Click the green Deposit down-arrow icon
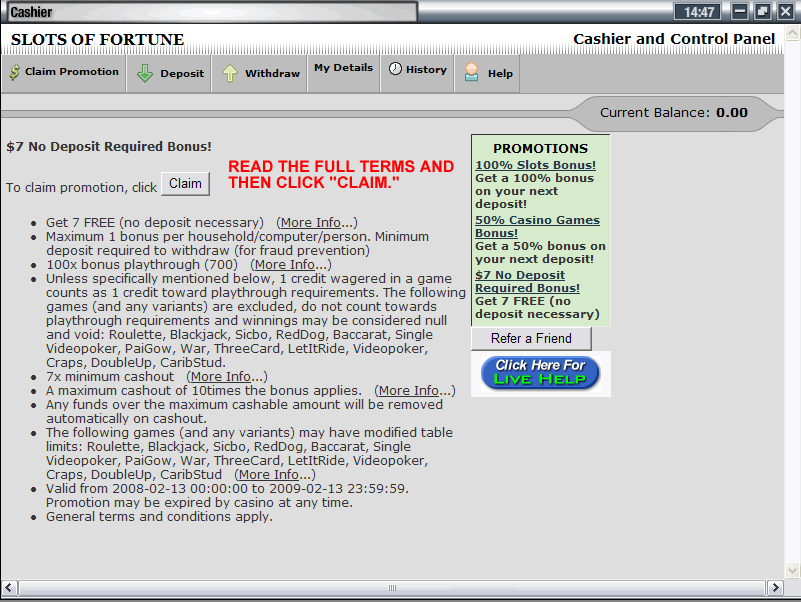The image size is (801, 602). (145, 73)
